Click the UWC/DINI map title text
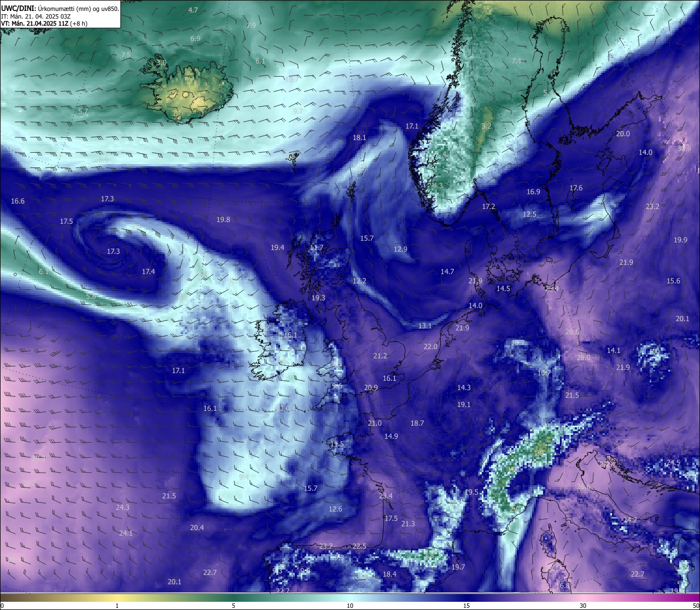Viewport: 700px width, 610px height. click(60, 9)
